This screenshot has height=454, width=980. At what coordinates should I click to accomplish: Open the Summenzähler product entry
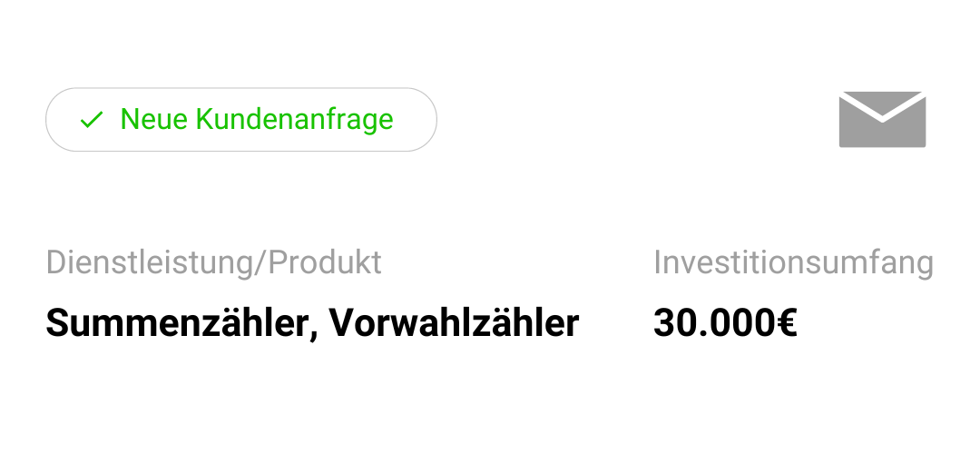(177, 322)
